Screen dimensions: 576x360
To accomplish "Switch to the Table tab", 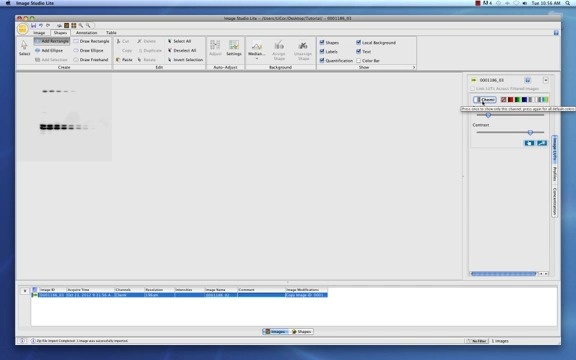I will (x=111, y=33).
